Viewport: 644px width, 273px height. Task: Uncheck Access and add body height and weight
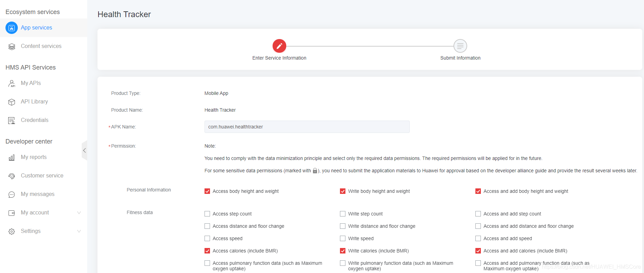(478, 191)
